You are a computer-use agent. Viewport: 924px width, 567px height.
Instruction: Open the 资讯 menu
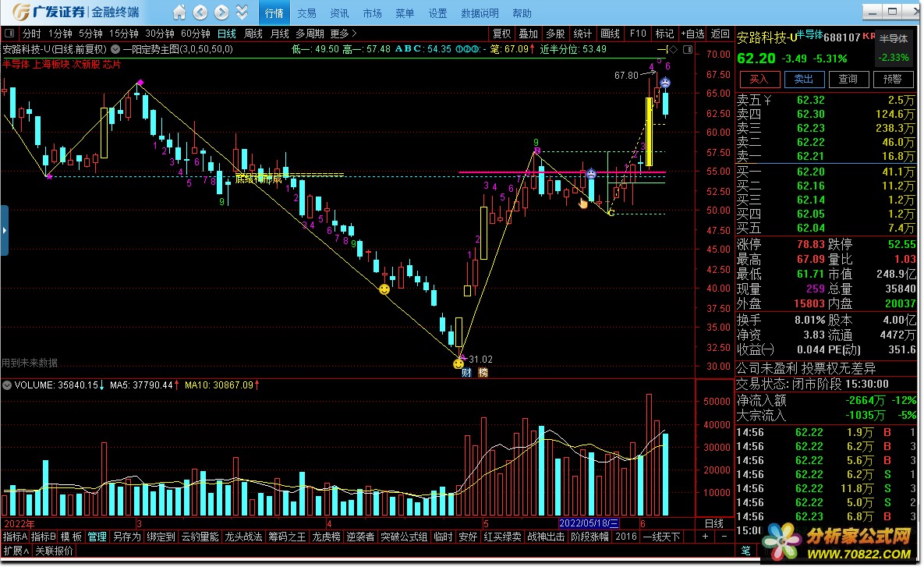[x=339, y=13]
